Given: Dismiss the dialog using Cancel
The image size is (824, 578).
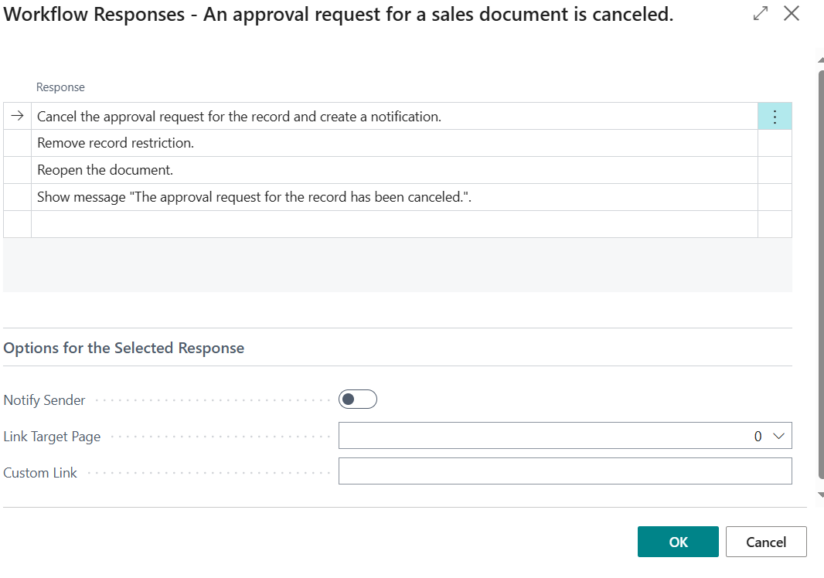Looking at the screenshot, I should pyautogui.click(x=766, y=541).
